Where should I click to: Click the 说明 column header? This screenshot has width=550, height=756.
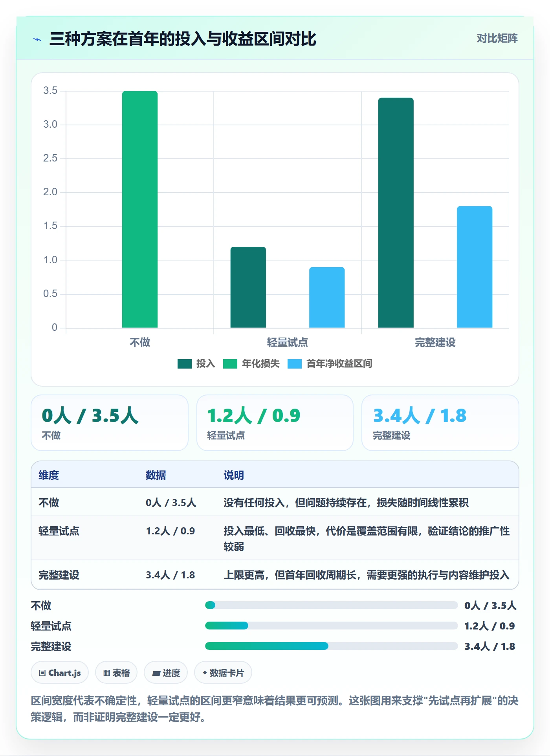(234, 475)
